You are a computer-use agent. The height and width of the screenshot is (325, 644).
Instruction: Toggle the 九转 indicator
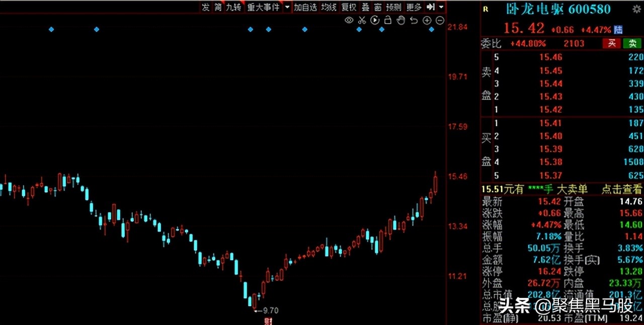(233, 7)
